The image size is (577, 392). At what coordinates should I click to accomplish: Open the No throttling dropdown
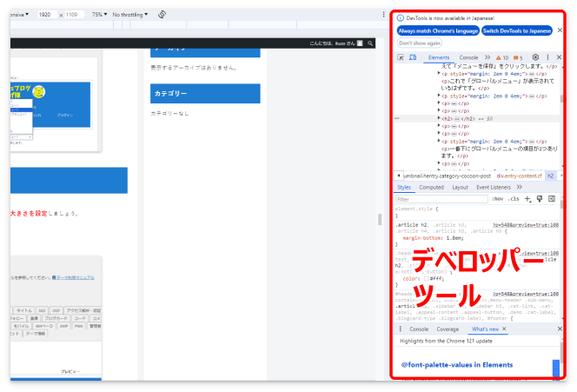[x=129, y=15]
